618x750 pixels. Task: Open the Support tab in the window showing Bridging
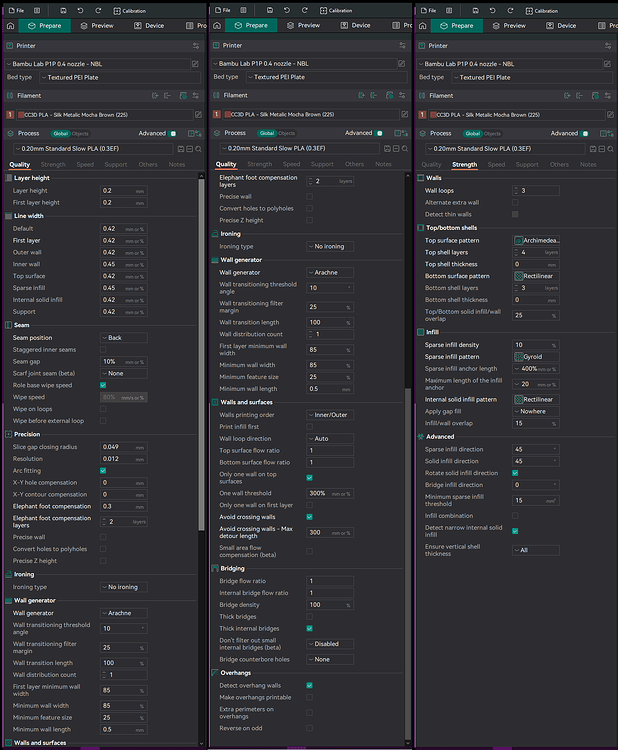[x=322, y=164]
